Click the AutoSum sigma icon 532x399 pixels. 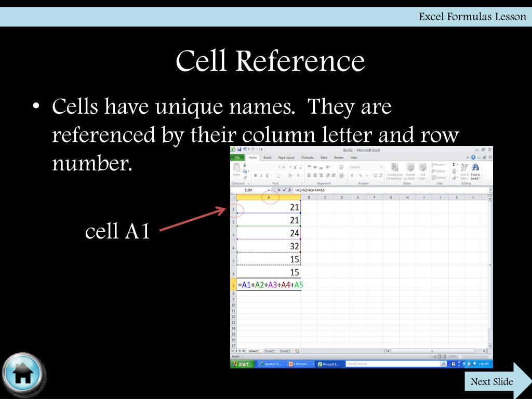454,165
